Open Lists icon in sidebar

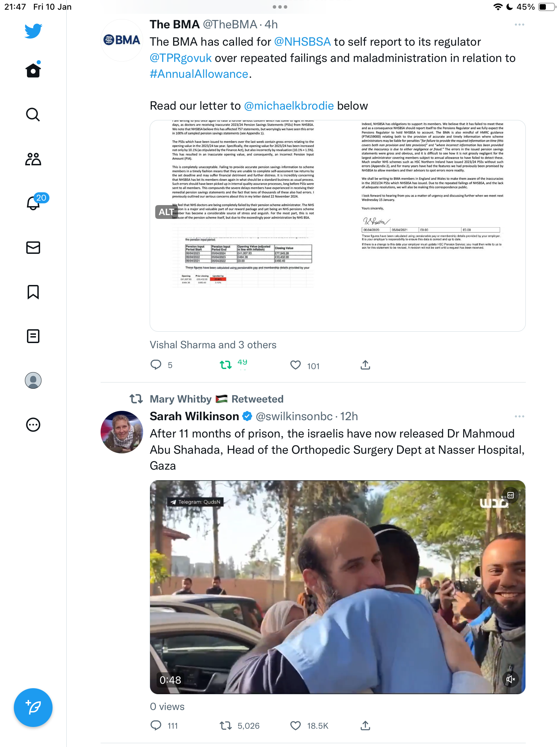[33, 336]
